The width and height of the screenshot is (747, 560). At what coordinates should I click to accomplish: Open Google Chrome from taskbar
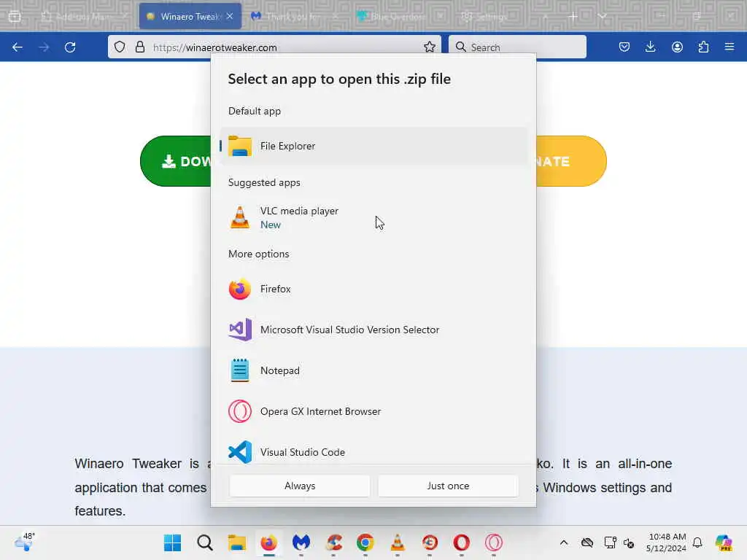coord(365,542)
